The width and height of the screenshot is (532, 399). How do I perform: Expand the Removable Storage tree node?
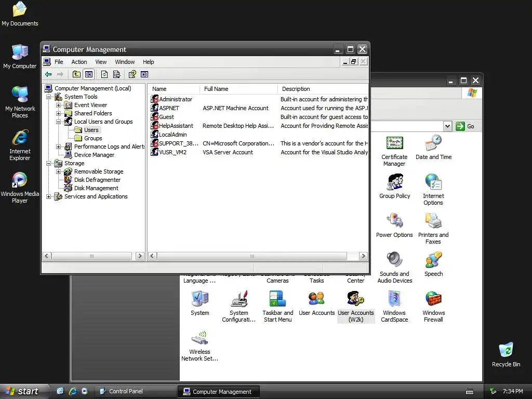coord(58,171)
